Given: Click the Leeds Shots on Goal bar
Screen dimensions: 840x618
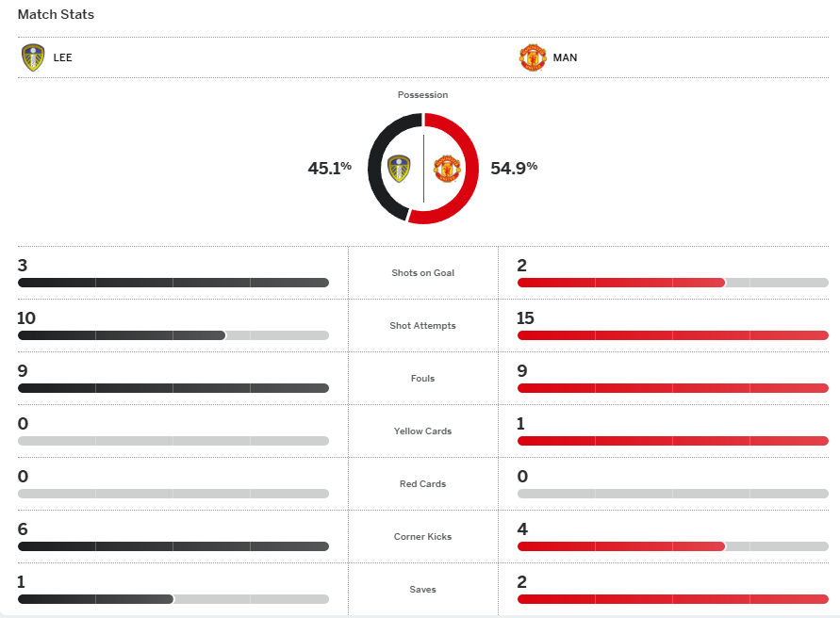Looking at the screenshot, I should point(173,283).
